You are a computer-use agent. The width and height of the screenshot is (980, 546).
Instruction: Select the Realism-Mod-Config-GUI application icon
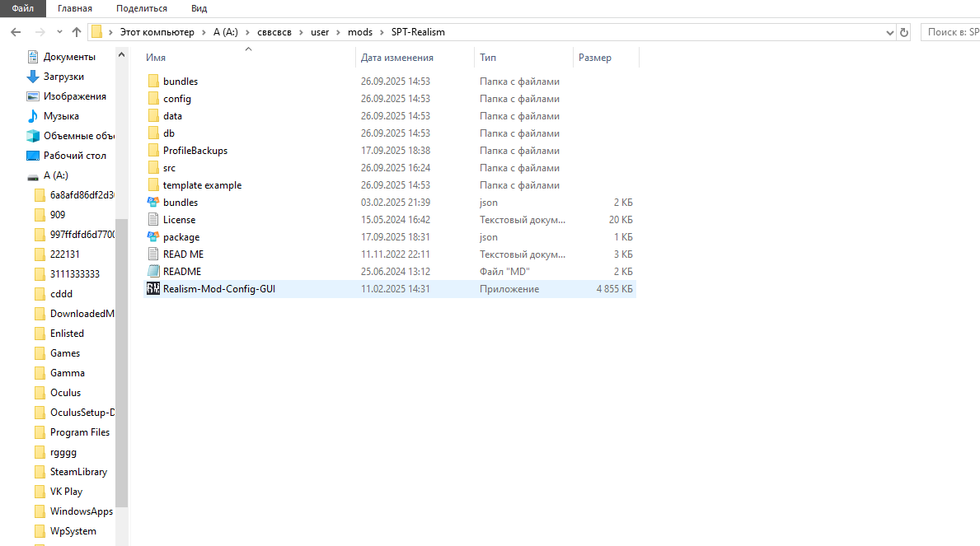(153, 288)
